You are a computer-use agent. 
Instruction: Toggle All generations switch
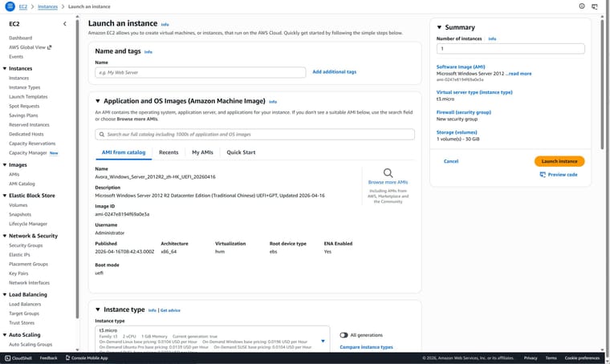pyautogui.click(x=344, y=335)
